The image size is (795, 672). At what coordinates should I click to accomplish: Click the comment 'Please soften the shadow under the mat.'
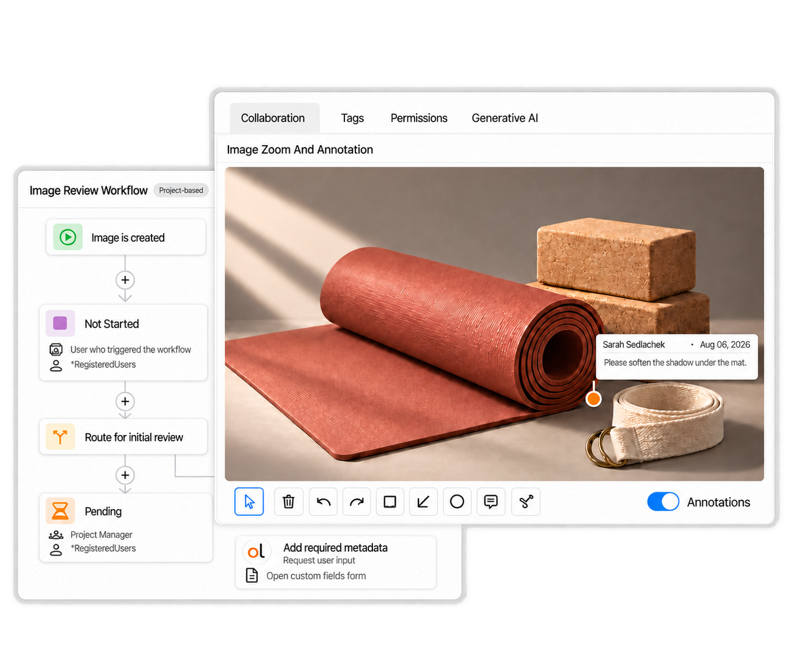click(675, 363)
